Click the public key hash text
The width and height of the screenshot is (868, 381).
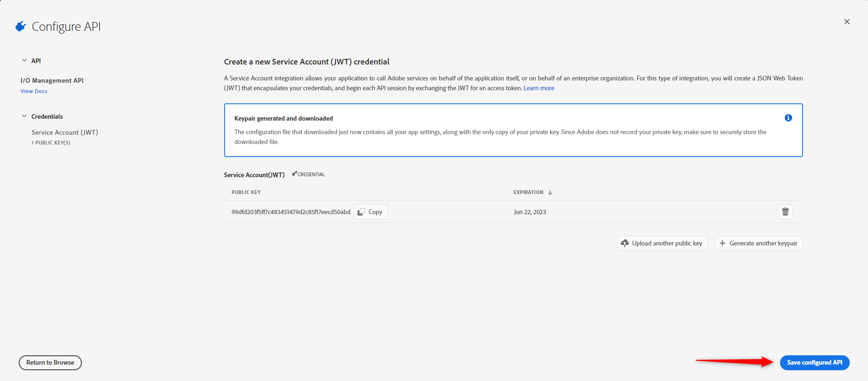pos(291,212)
